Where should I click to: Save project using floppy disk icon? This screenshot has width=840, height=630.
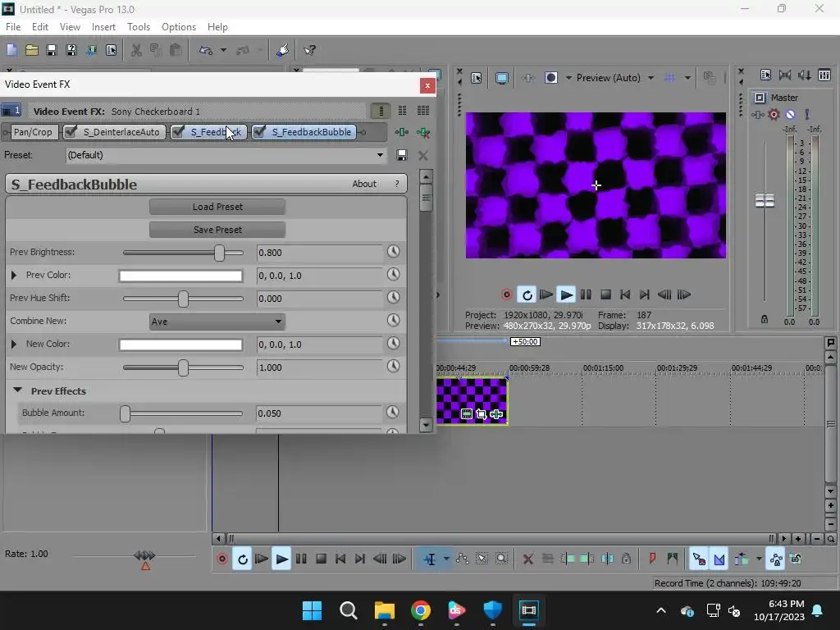[52, 50]
